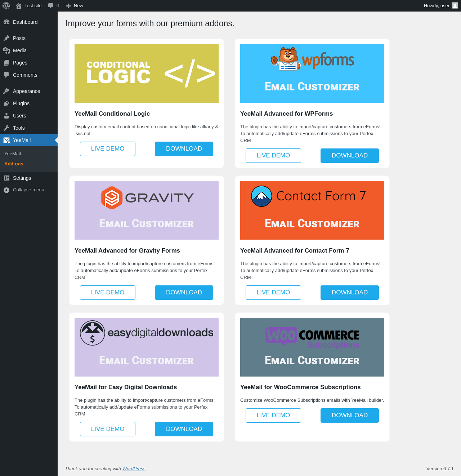Click the Dashboard gauge icon
Viewport: 461px width, 476px height.
6,22
